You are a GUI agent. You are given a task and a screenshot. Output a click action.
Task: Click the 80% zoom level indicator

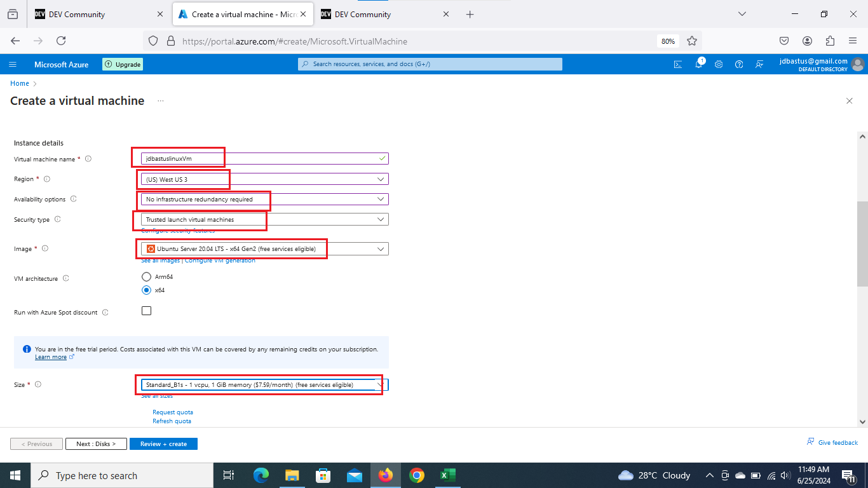point(668,41)
